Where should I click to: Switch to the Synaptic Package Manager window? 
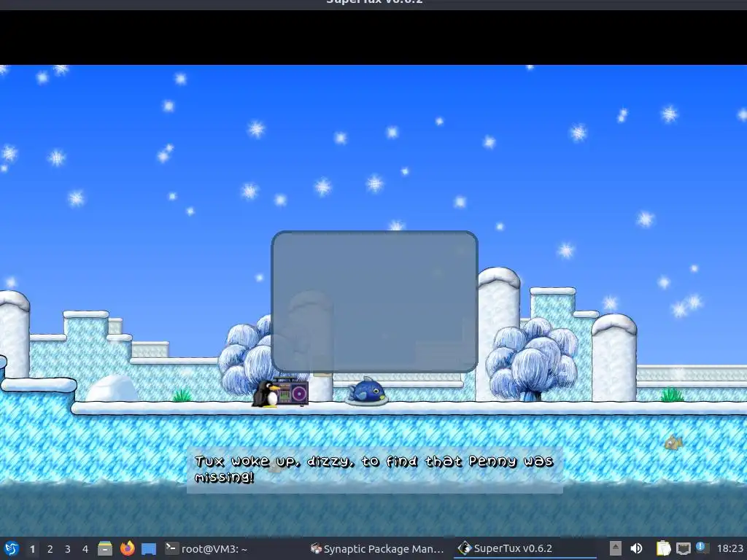[377, 548]
